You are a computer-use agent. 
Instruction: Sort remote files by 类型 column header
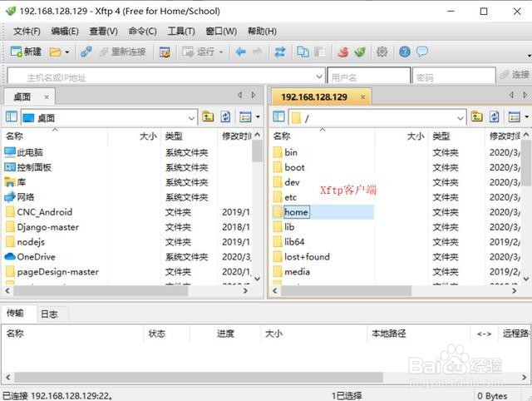pyautogui.click(x=441, y=136)
